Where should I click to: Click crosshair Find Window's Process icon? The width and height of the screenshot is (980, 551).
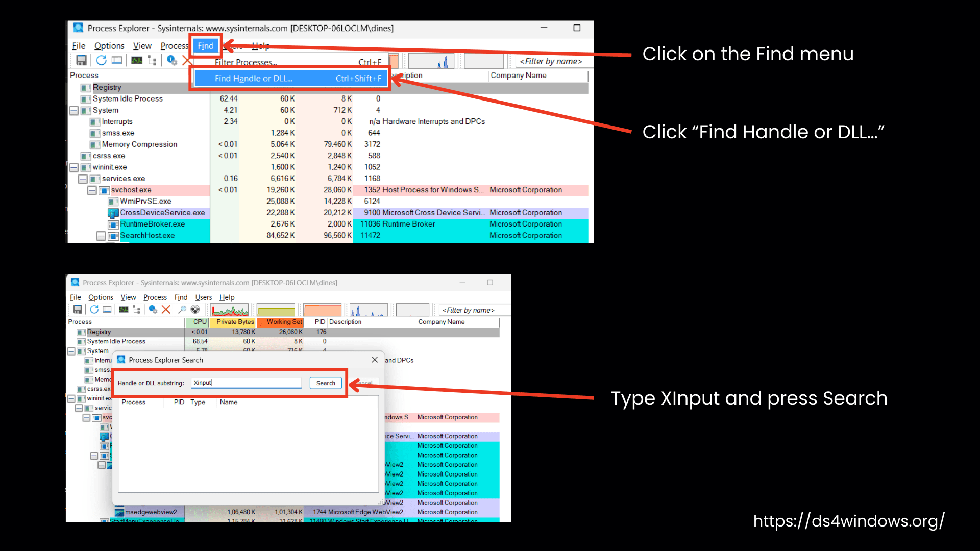pyautogui.click(x=195, y=310)
